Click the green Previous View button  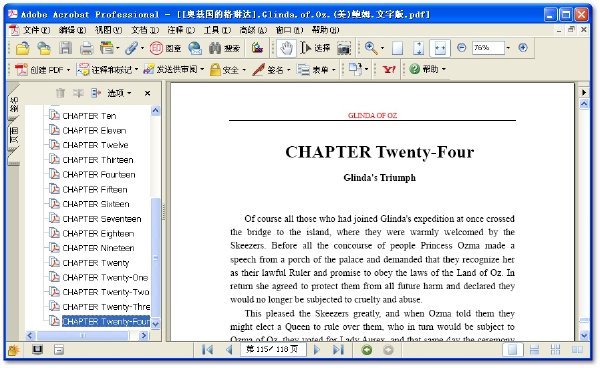(367, 350)
